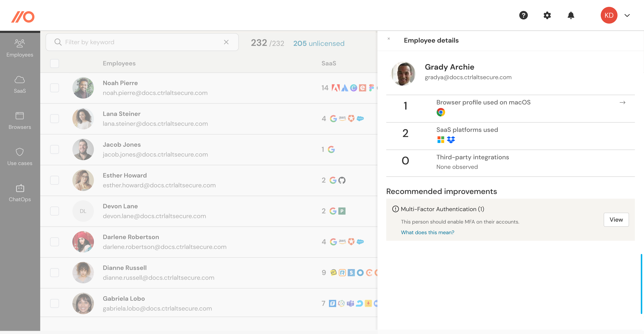Go to Use cases in sidebar
Viewport: 644px width, 334px height.
20,157
